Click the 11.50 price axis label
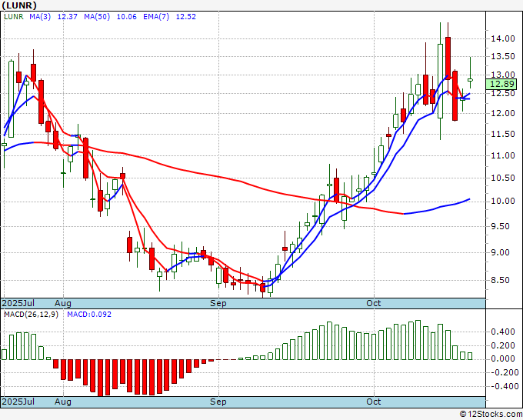523x420 pixels. pos(503,134)
